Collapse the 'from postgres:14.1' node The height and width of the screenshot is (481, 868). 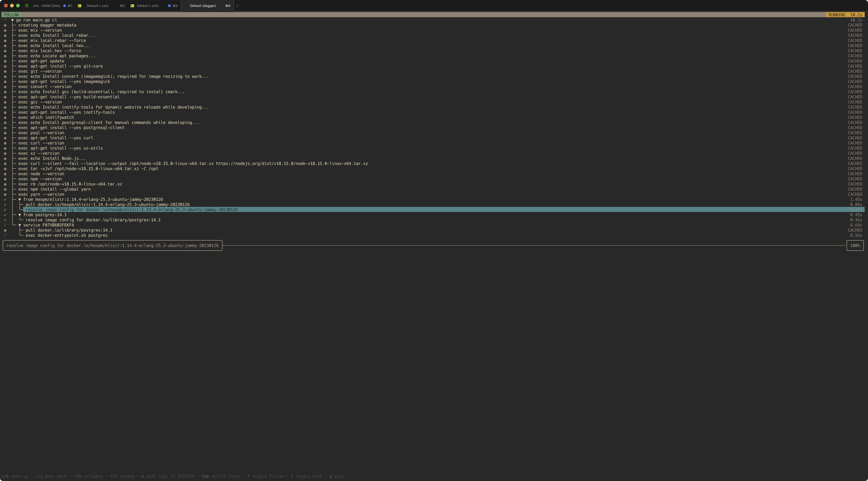20,215
